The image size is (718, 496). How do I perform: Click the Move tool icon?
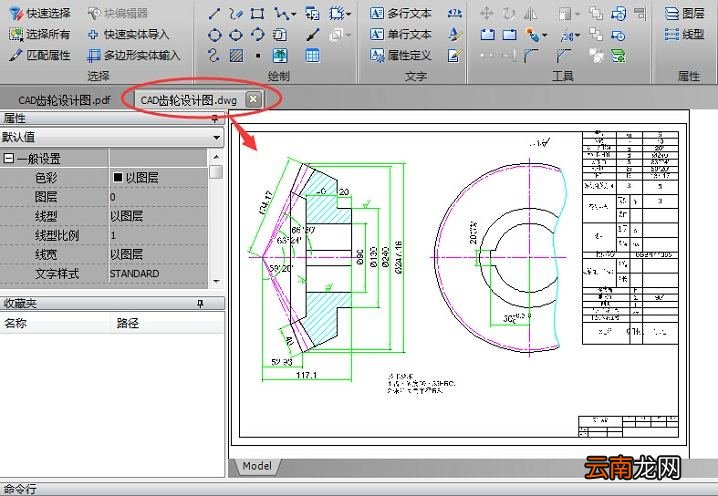tap(487, 13)
